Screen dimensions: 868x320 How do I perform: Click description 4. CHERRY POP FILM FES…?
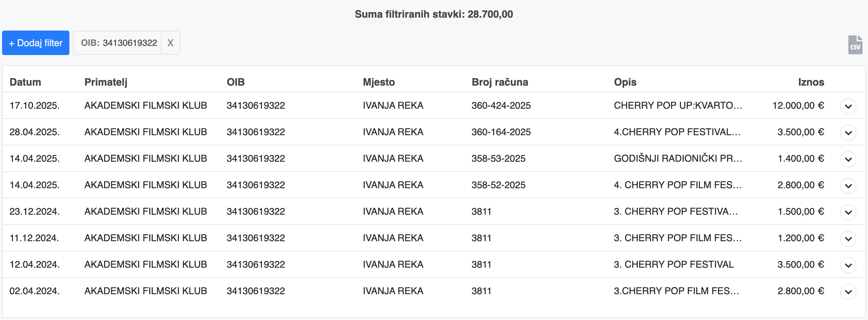click(x=678, y=185)
